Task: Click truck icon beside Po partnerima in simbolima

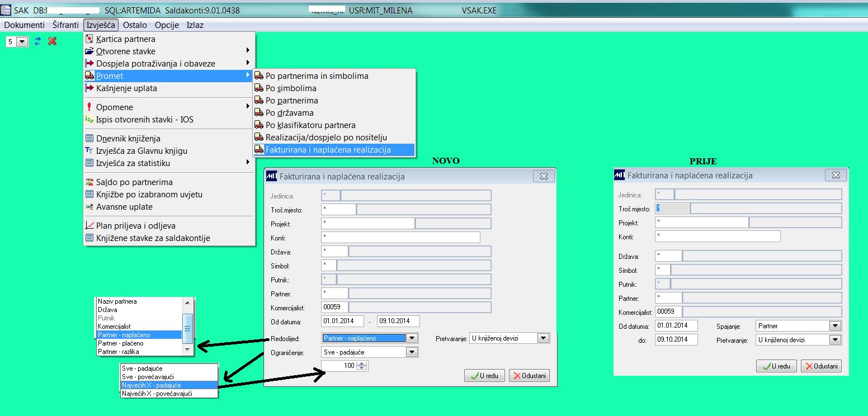Action: tap(259, 75)
